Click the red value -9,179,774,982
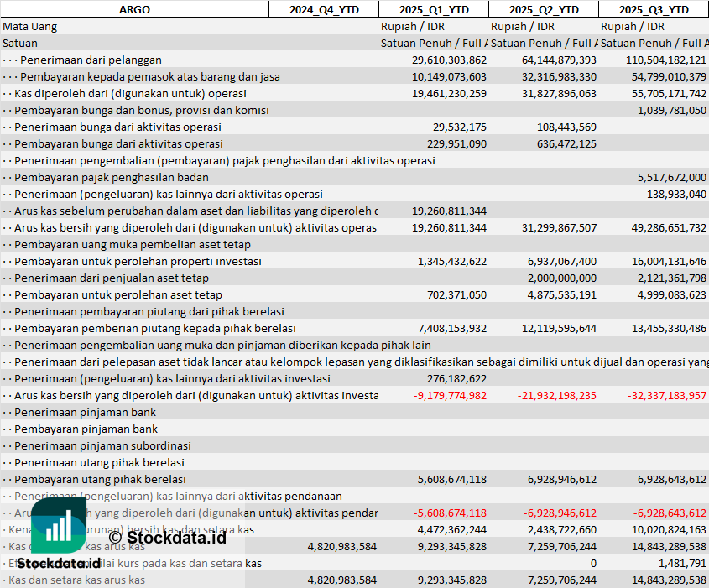This screenshot has height=588, width=709. (x=450, y=394)
